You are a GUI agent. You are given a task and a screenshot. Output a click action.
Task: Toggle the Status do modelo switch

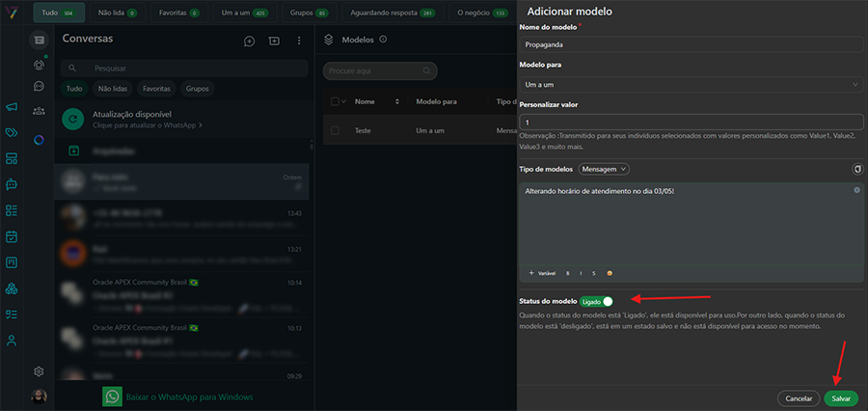606,302
